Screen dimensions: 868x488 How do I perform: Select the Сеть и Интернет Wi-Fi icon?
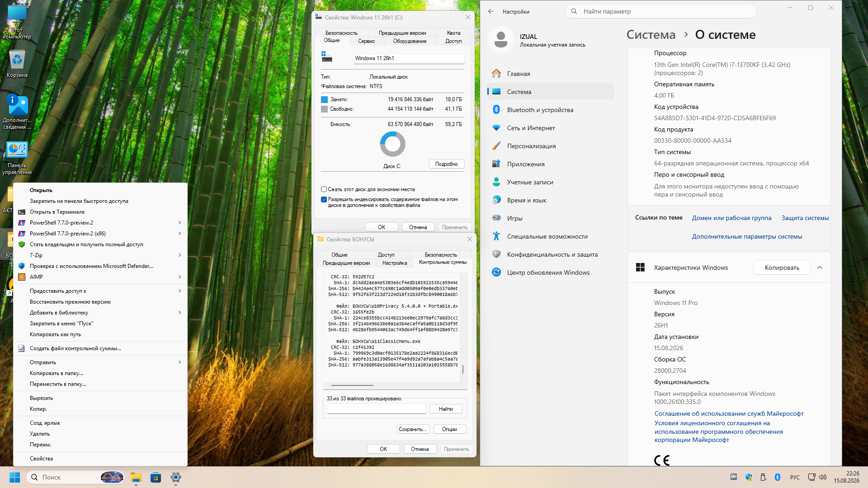click(x=496, y=128)
